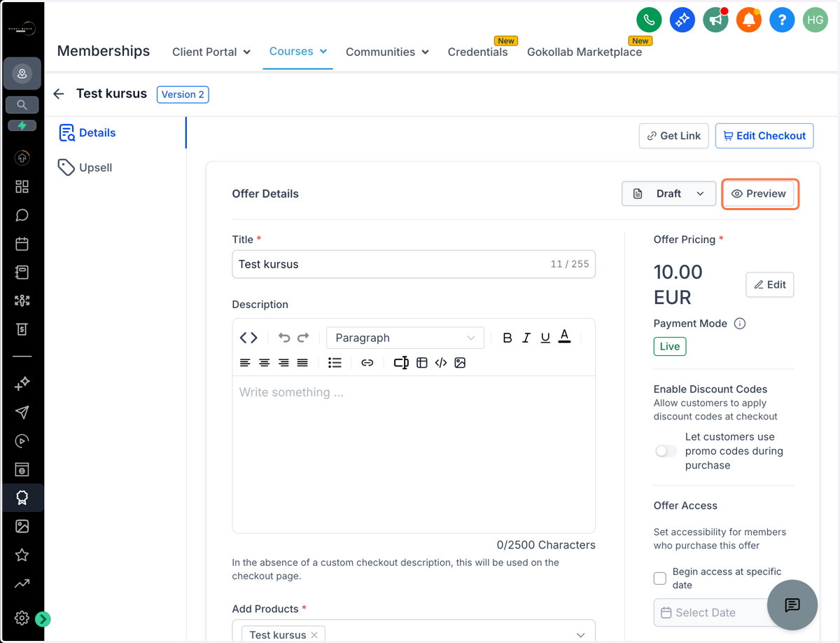This screenshot has height=643, width=840.
Task: Redo edit in description editor
Action: pos(303,338)
